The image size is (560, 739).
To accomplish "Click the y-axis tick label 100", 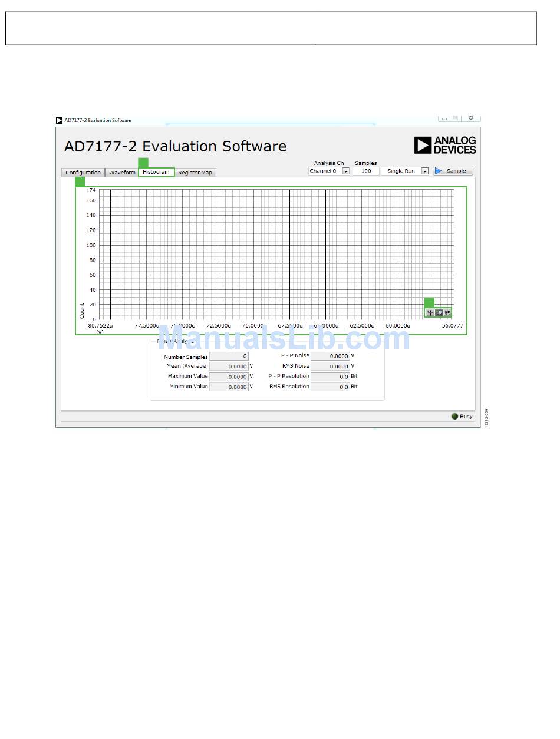I will pos(91,245).
